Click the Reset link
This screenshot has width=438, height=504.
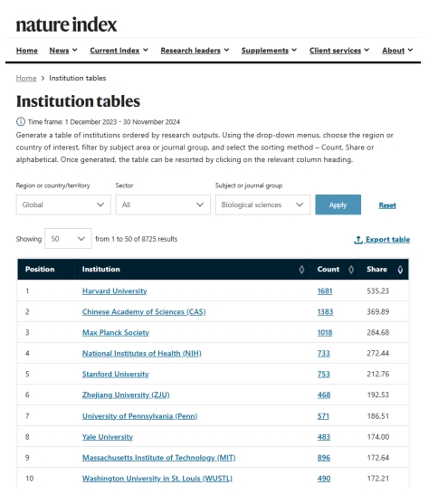point(387,205)
